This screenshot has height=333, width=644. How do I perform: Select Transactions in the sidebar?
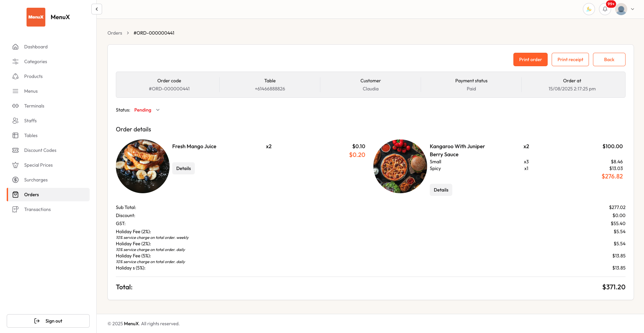[48, 209]
